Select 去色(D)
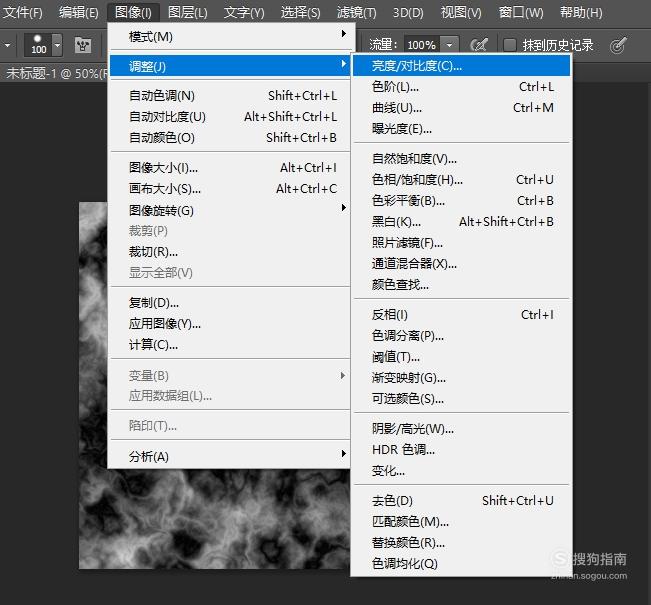 click(461, 501)
